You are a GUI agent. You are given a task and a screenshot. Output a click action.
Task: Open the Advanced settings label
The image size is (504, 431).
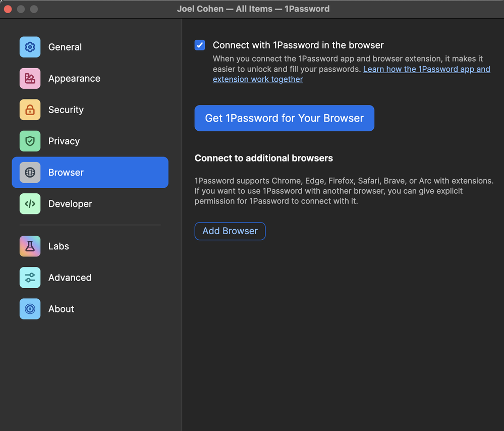coord(70,278)
